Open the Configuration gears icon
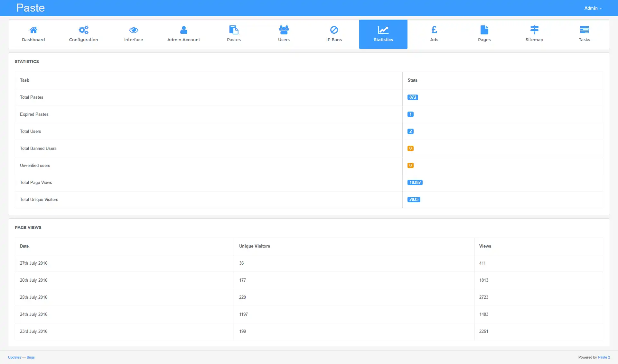The height and width of the screenshot is (364, 618). pos(83,30)
